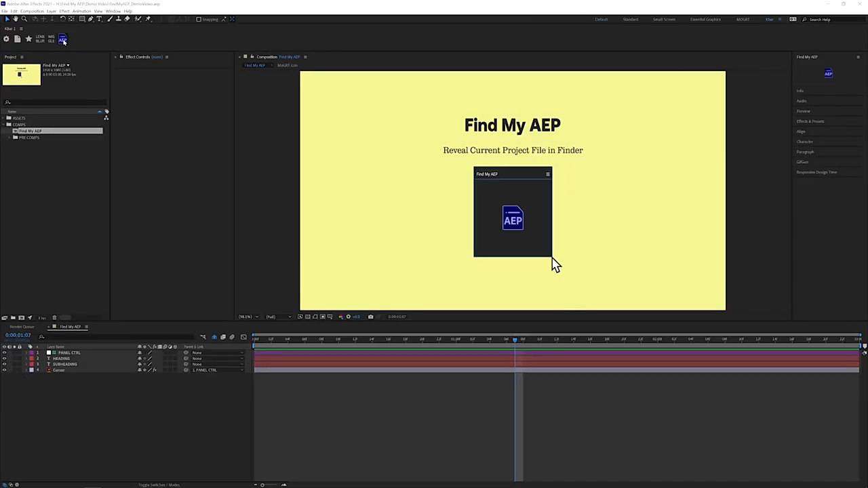
Task: Toggle the timeline hide shy layers switch
Action: click(x=214, y=337)
